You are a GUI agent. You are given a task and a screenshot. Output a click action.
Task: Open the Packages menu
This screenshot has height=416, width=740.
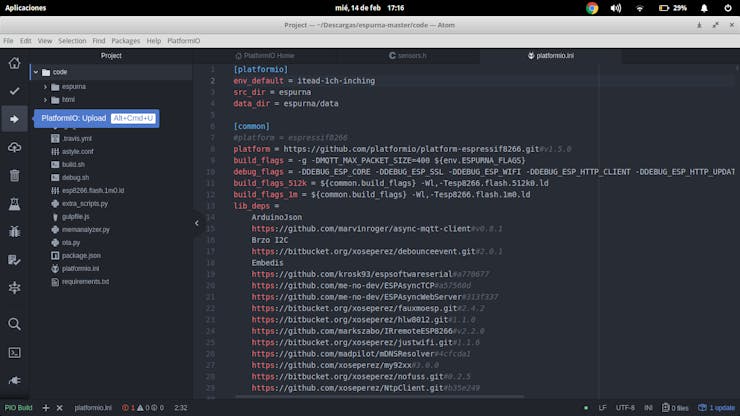point(126,41)
